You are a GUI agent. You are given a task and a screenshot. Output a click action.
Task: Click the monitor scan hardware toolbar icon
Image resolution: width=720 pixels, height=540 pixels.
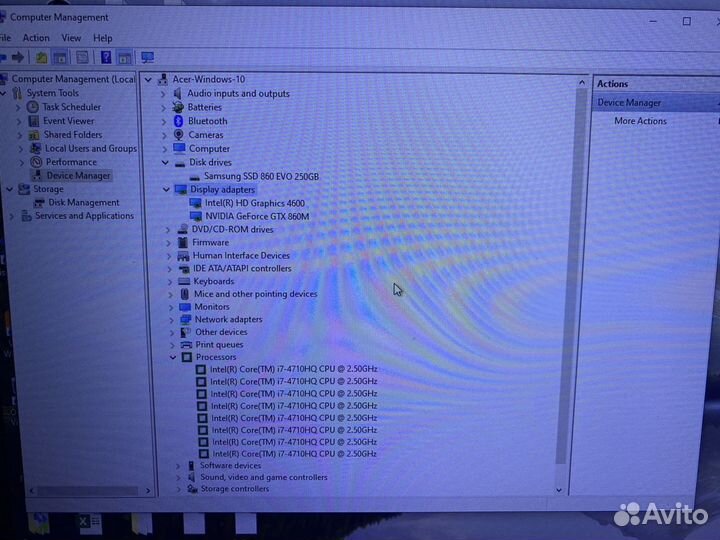point(147,57)
